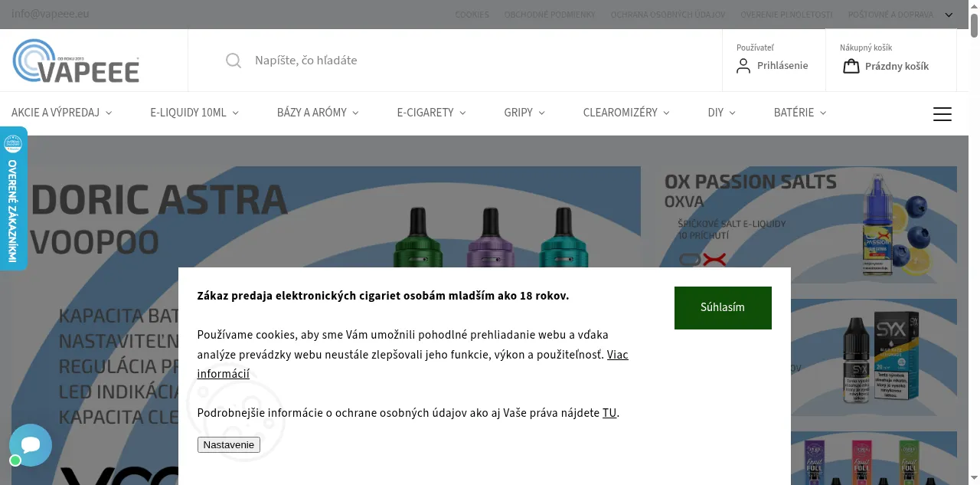Click Prihlásenie login link
980x485 pixels.
[782, 66]
